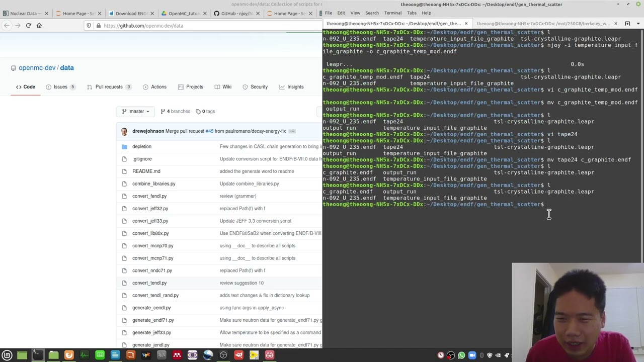Image resolution: width=644 pixels, height=362 pixels.
Task: Switch to the berkeley terminal tab
Action: click(x=543, y=24)
